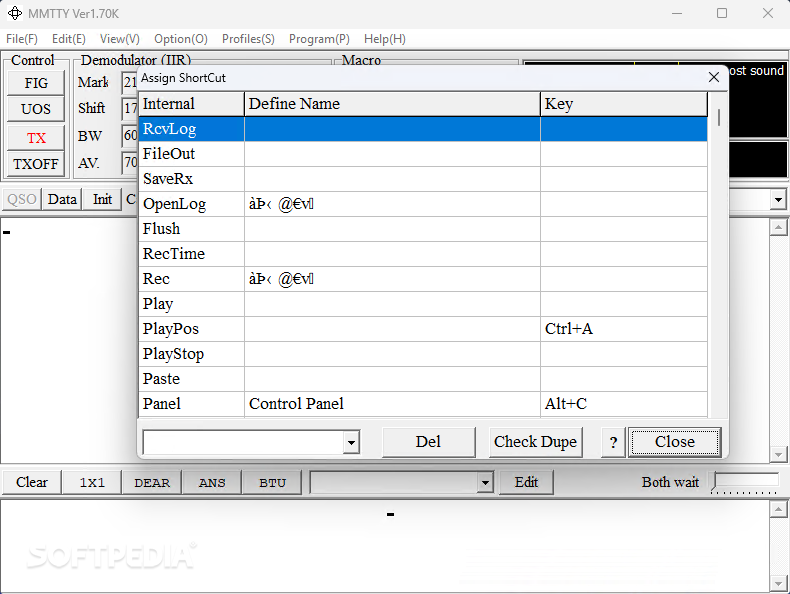
Task: Select the Rec row
Action: 423,279
